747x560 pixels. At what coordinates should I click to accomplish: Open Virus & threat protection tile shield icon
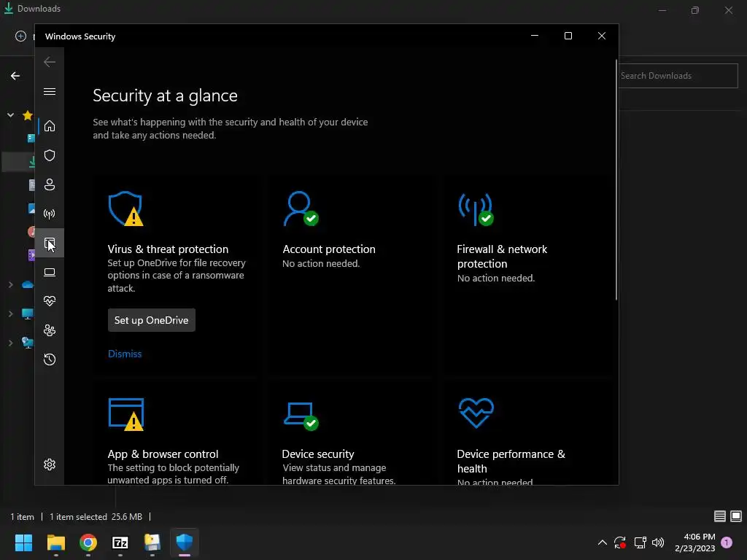(125, 209)
